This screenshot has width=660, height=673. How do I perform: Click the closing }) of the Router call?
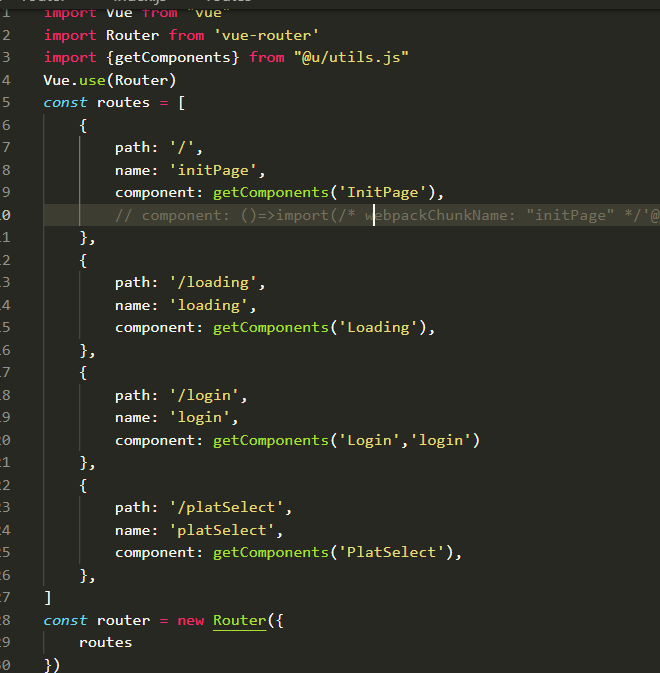(x=52, y=665)
